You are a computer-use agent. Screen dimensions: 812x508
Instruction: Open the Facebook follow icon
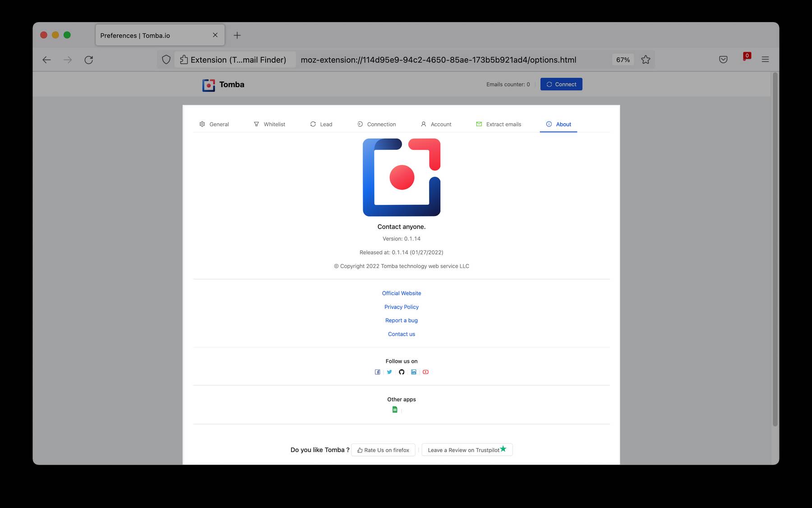click(378, 372)
